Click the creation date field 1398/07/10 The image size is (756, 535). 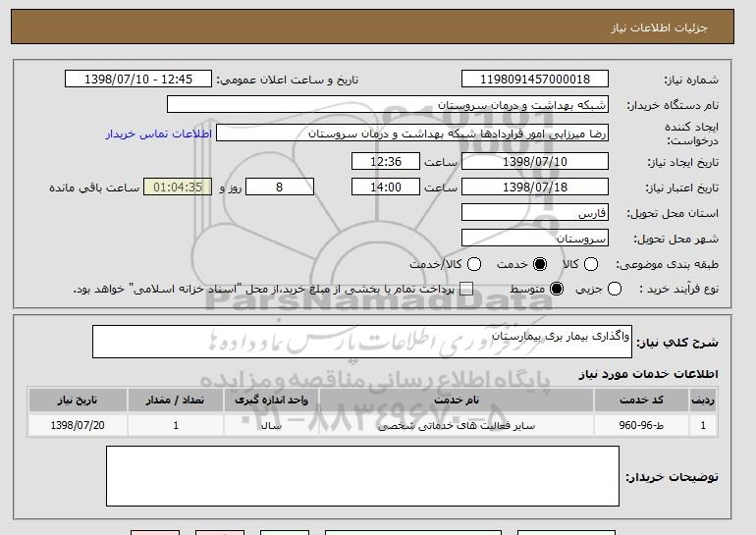535,161
